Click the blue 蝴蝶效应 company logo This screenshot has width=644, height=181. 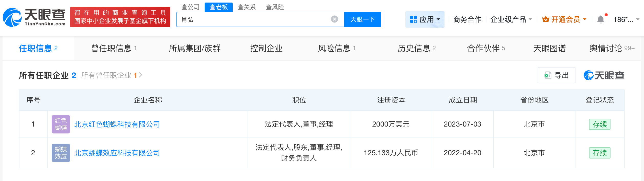click(61, 153)
